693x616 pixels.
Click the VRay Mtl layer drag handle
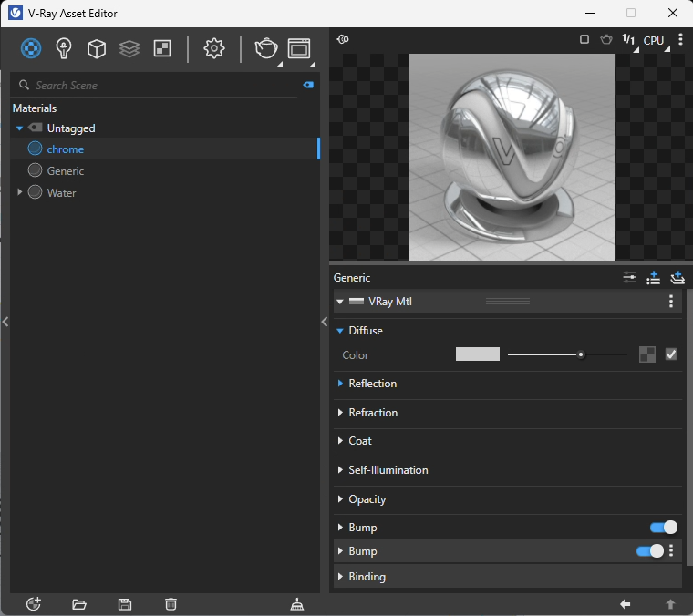coord(507,301)
